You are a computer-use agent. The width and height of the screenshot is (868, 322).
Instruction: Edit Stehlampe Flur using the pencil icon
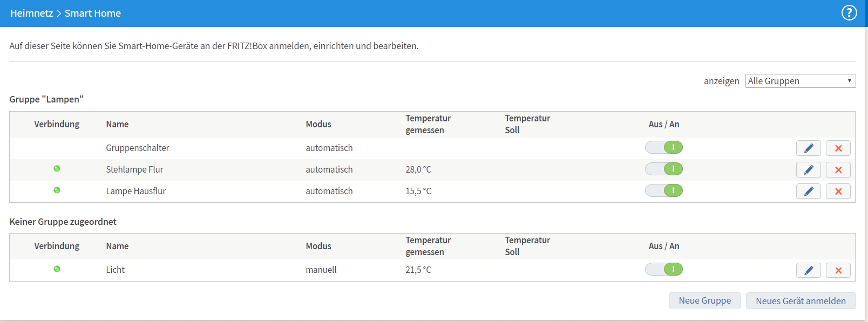coord(808,170)
